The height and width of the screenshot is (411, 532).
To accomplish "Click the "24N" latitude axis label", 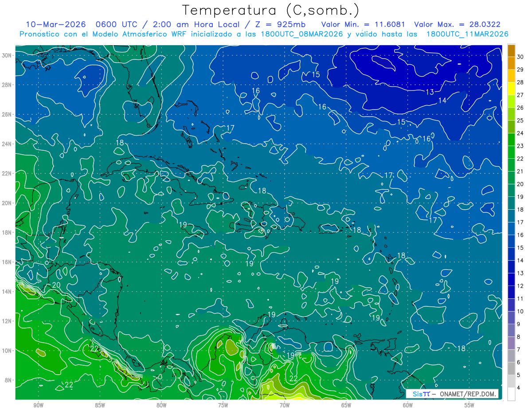I will 7,144.
